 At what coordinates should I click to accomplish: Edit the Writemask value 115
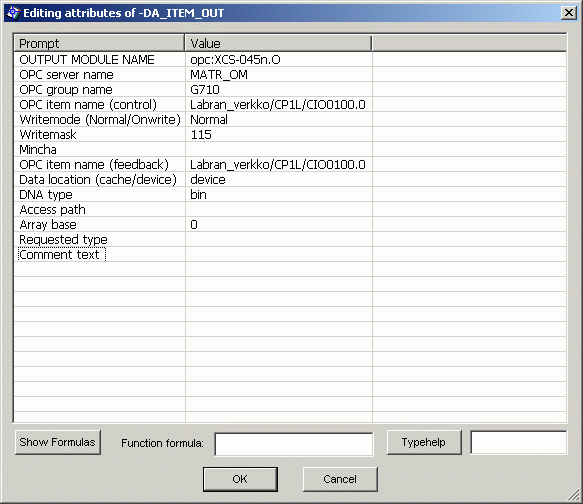[x=279, y=135]
